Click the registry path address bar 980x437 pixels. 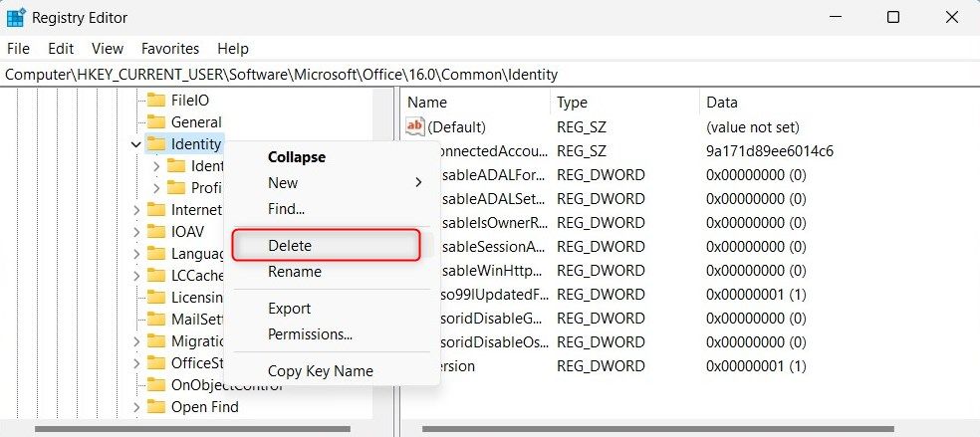[x=490, y=75]
